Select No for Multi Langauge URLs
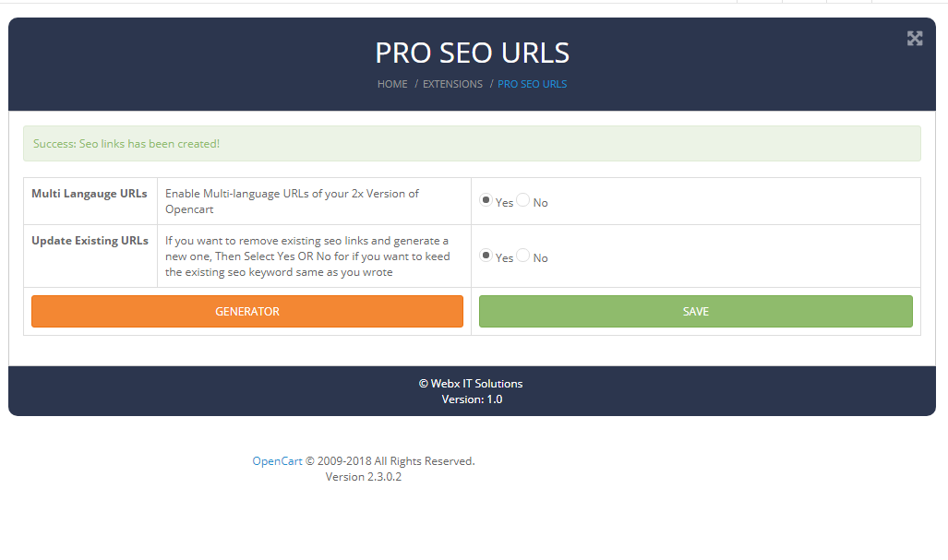The width and height of the screenshot is (948, 560). pos(523,199)
